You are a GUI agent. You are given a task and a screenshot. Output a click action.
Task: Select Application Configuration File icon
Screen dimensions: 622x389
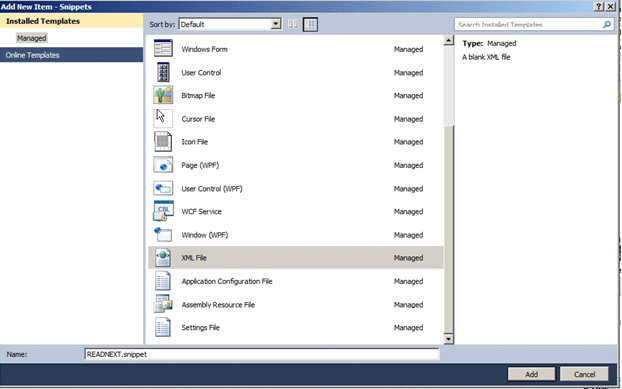pos(163,281)
